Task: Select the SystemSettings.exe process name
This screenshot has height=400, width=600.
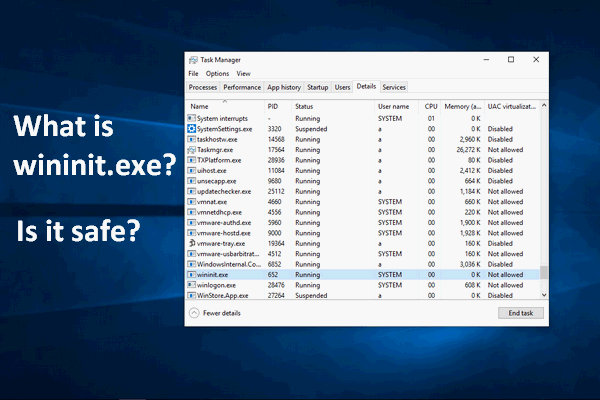Action: (x=224, y=129)
